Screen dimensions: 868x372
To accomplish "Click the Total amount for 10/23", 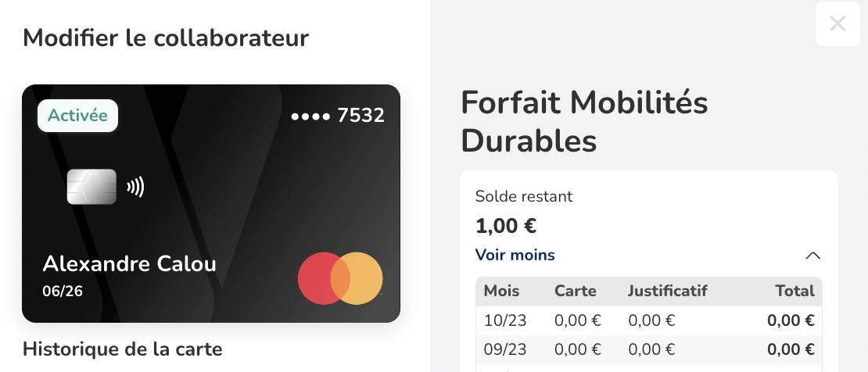I will pos(791,320).
